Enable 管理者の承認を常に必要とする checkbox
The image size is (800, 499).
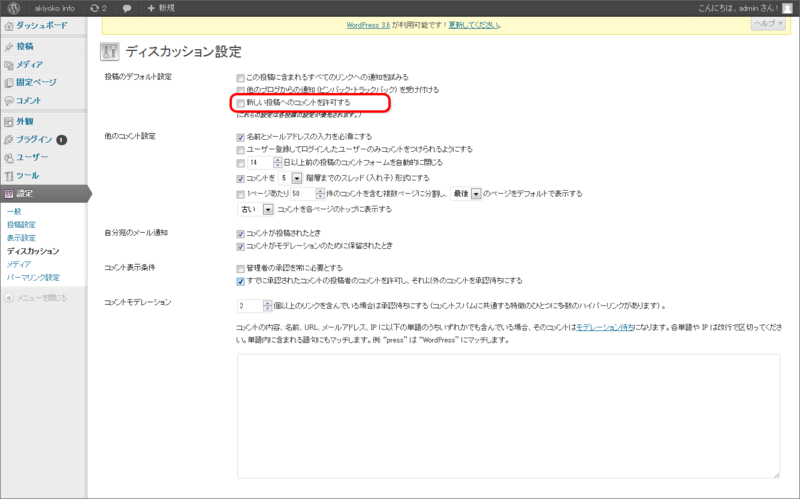click(240, 269)
